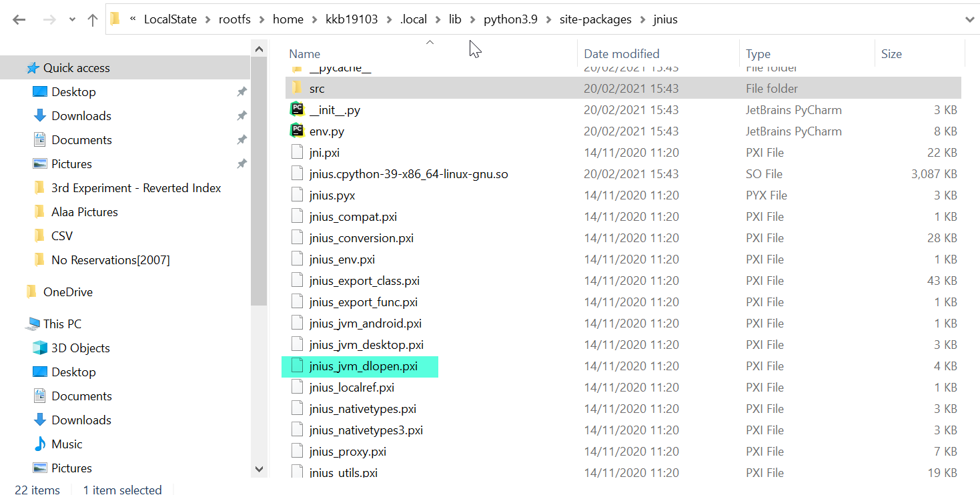
Task: Select the OneDrive icon in the sidebar
Action: click(32, 292)
